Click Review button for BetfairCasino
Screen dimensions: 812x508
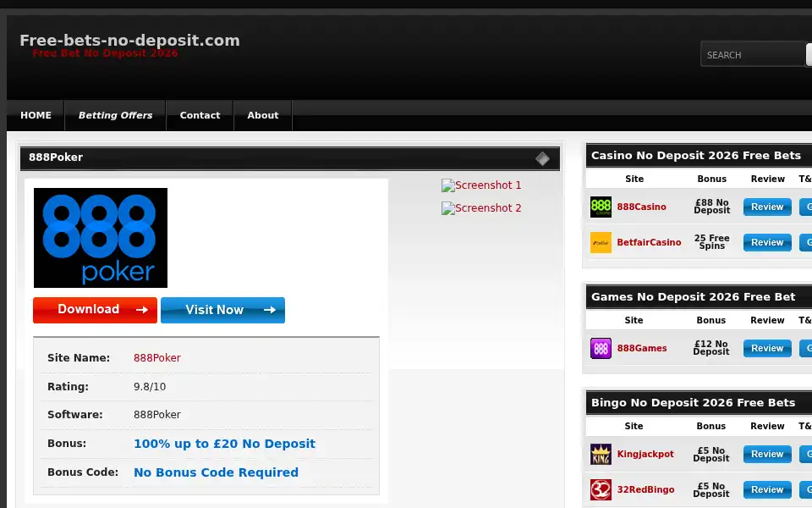(767, 243)
